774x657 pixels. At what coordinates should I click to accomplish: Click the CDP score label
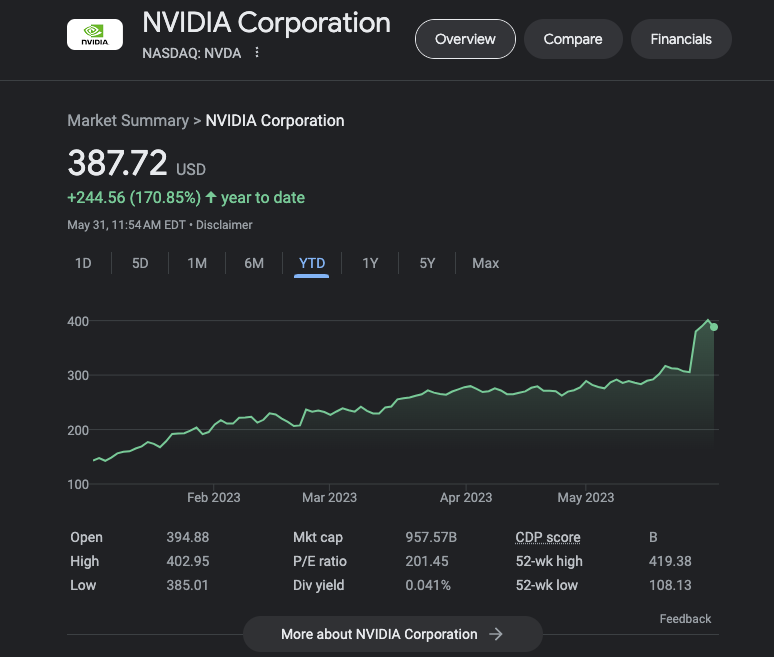pyautogui.click(x=547, y=537)
